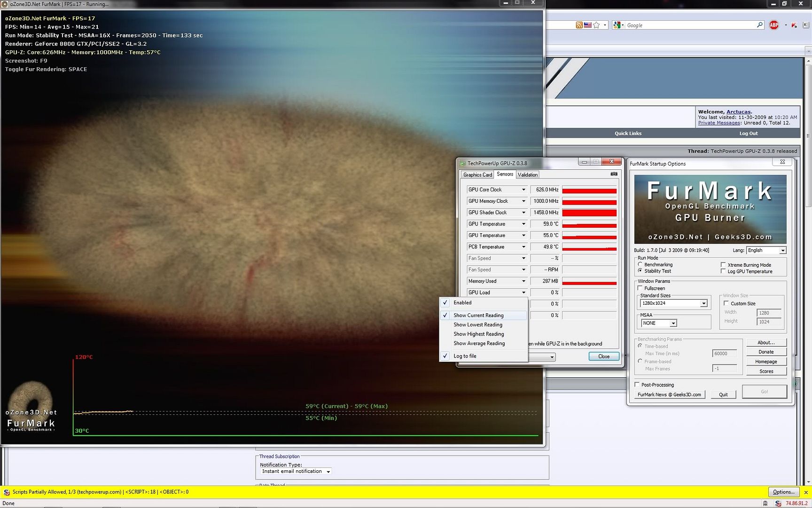The height and width of the screenshot is (508, 812).
Task: Click the NoScript Options... button
Action: [x=784, y=492]
